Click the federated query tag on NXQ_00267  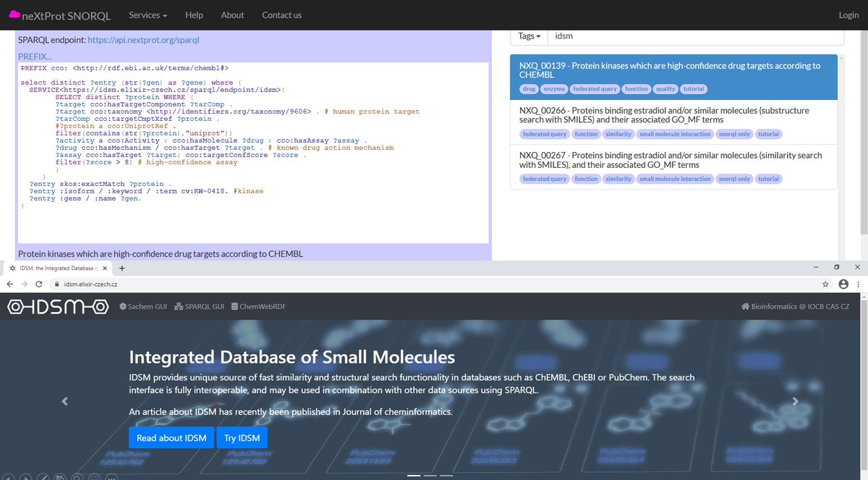pyautogui.click(x=545, y=179)
